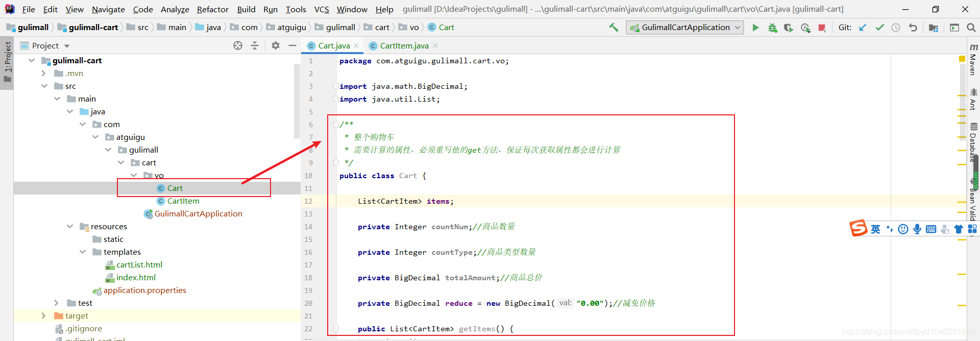
Task: Build the project with the hammer icon
Action: point(614,28)
